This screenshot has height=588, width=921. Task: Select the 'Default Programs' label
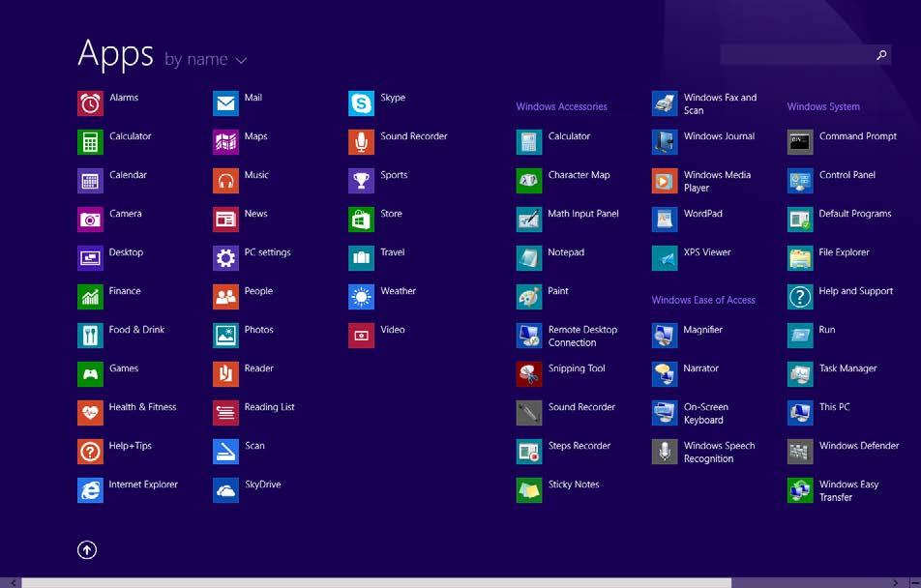click(855, 214)
